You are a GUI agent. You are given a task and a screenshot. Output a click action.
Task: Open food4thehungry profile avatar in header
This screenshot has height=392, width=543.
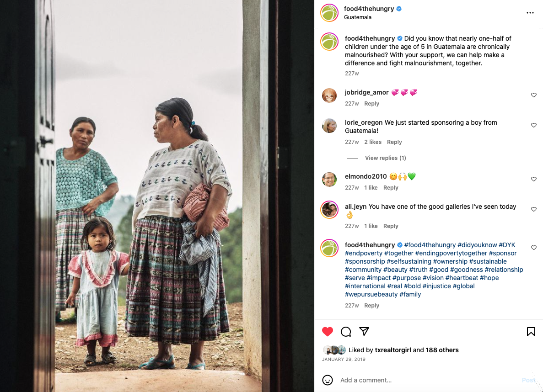[329, 13]
